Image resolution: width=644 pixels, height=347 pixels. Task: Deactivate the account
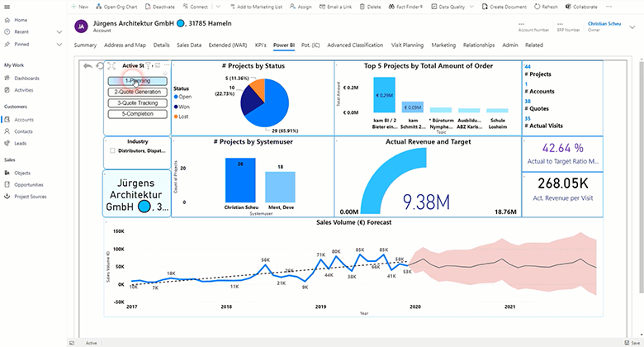tap(161, 7)
